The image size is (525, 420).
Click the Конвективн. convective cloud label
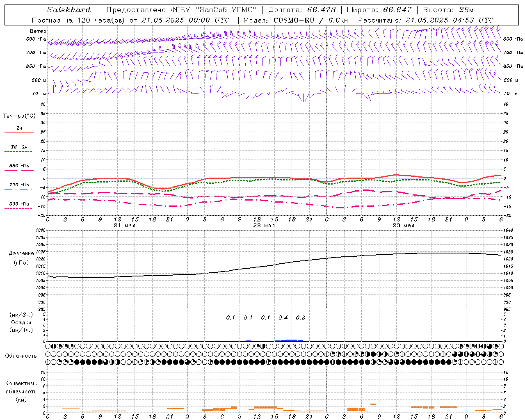pos(21,383)
